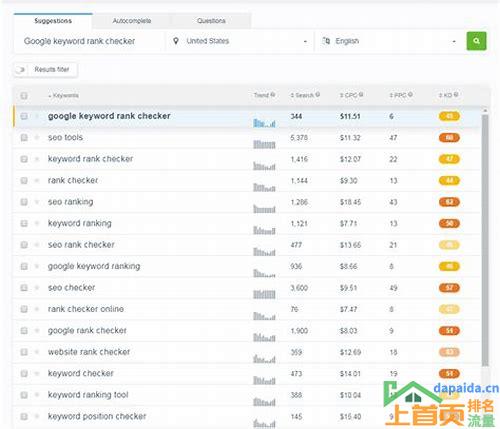Star the seo checker row
500x429 pixels.
point(37,288)
